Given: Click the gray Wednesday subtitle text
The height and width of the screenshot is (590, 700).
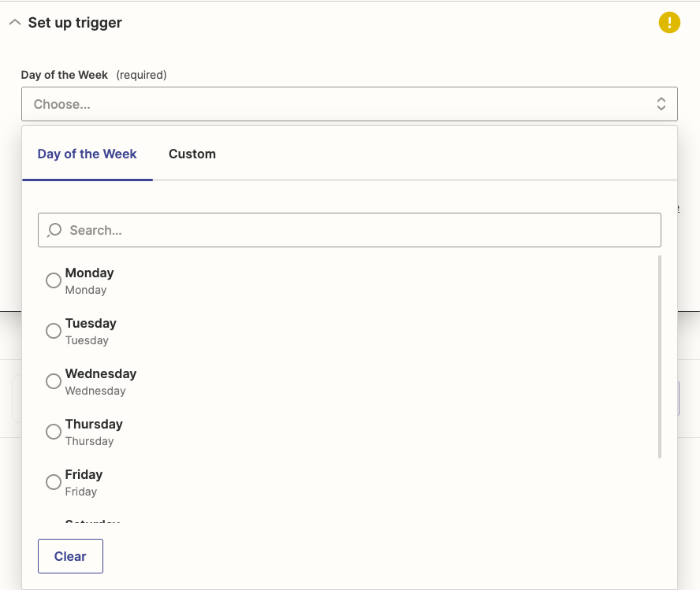Looking at the screenshot, I should pos(95,391).
